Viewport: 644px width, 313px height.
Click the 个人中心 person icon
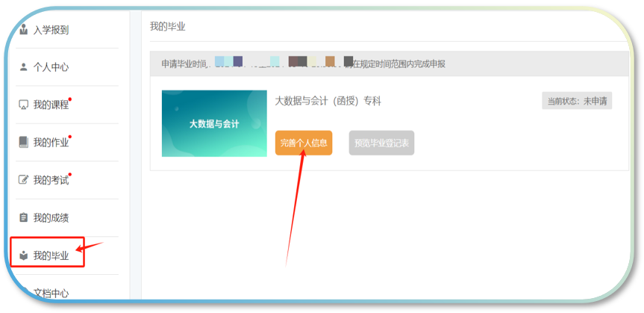pyautogui.click(x=23, y=67)
